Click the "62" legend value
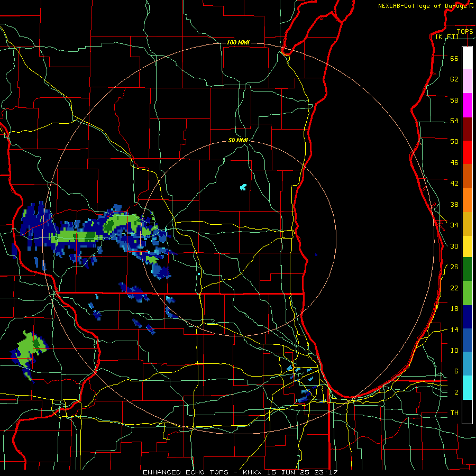The width and height of the screenshot is (476, 476). coord(454,79)
